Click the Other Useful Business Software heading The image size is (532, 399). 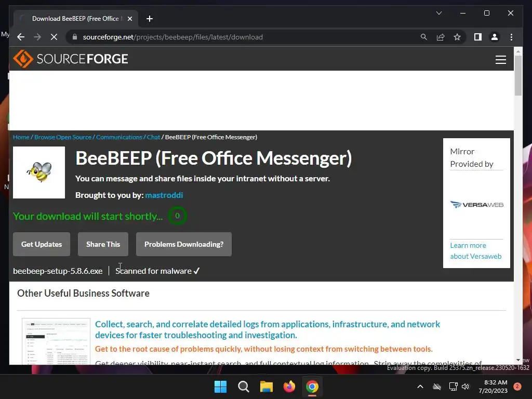tap(83, 293)
